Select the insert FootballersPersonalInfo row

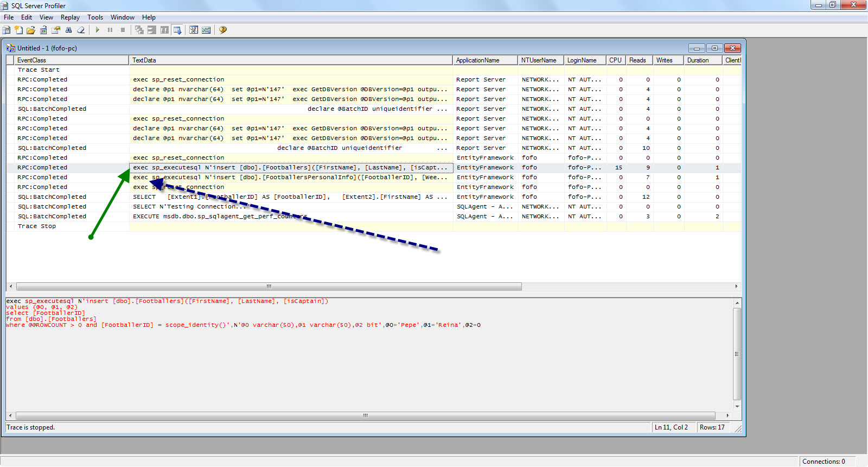click(374, 178)
